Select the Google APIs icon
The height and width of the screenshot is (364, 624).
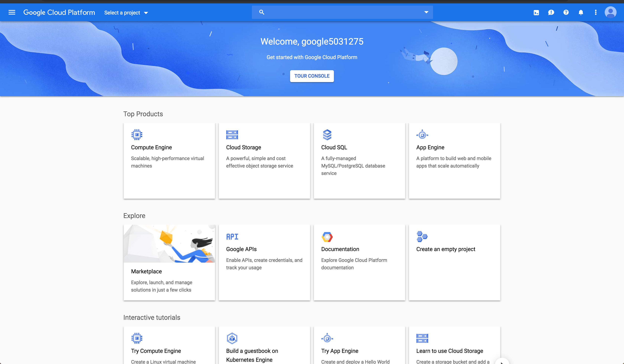[x=232, y=236]
